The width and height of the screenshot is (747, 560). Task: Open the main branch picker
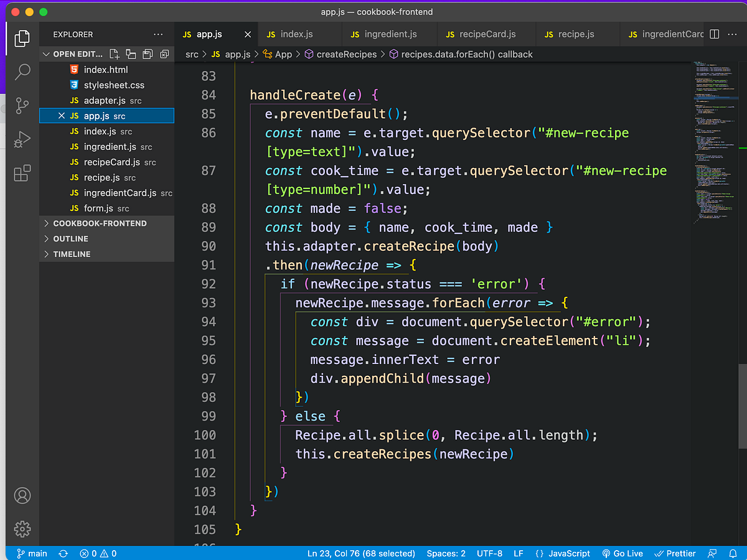pyautogui.click(x=31, y=553)
